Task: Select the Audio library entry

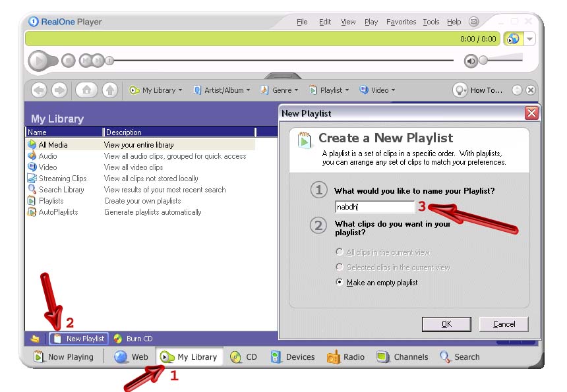Action: [140, 156]
